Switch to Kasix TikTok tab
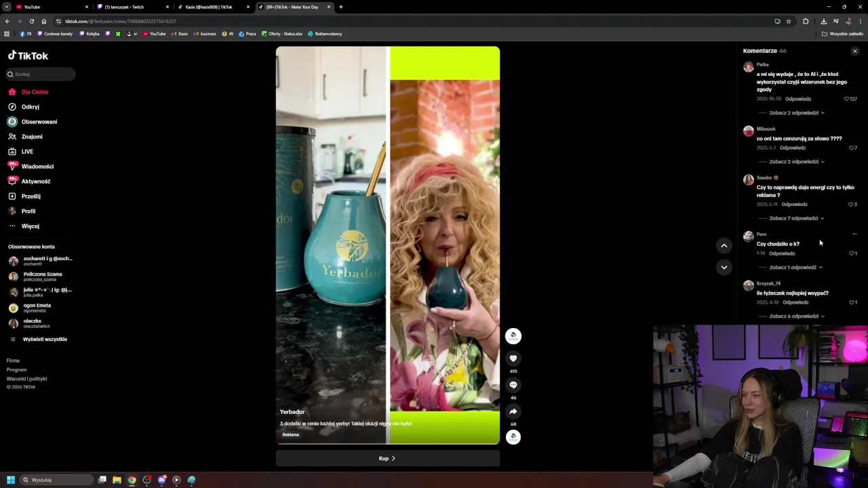This screenshot has width=868, height=488. (x=214, y=7)
